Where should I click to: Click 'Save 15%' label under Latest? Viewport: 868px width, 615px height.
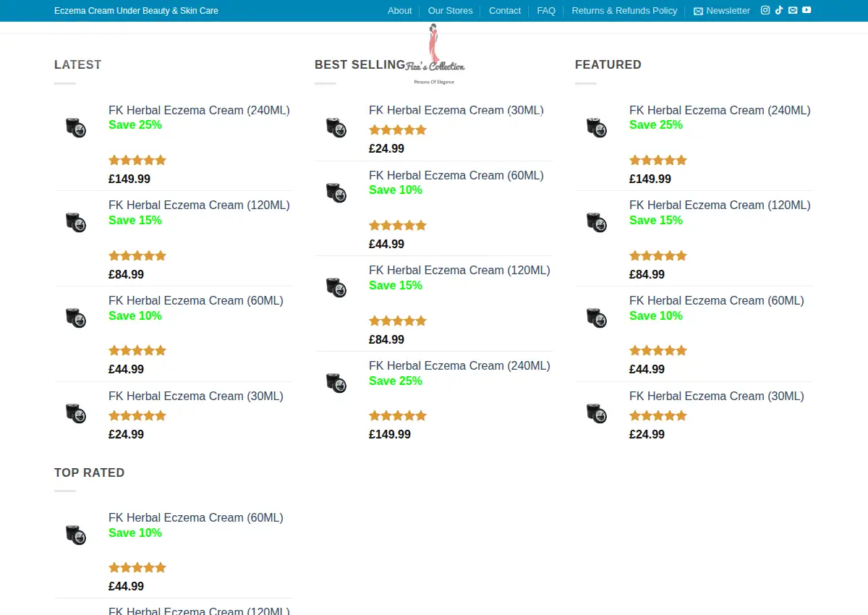[x=135, y=221]
